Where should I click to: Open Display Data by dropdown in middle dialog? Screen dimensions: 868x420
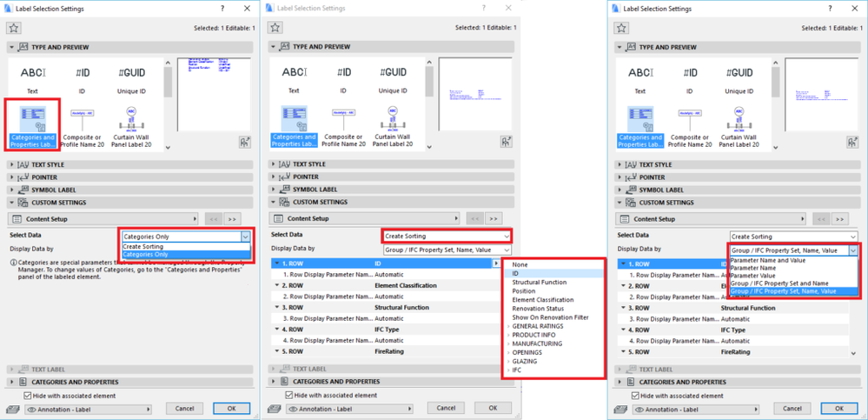point(447,250)
